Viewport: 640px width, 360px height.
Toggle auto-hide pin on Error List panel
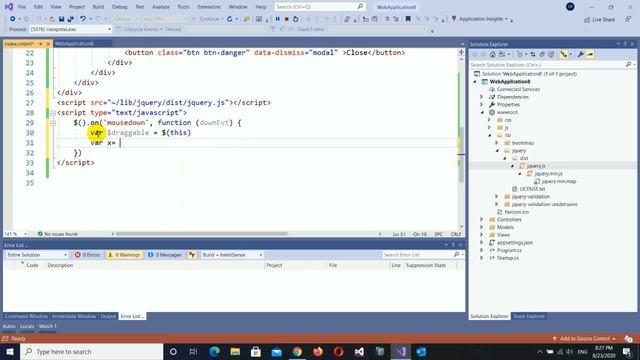[453, 245]
